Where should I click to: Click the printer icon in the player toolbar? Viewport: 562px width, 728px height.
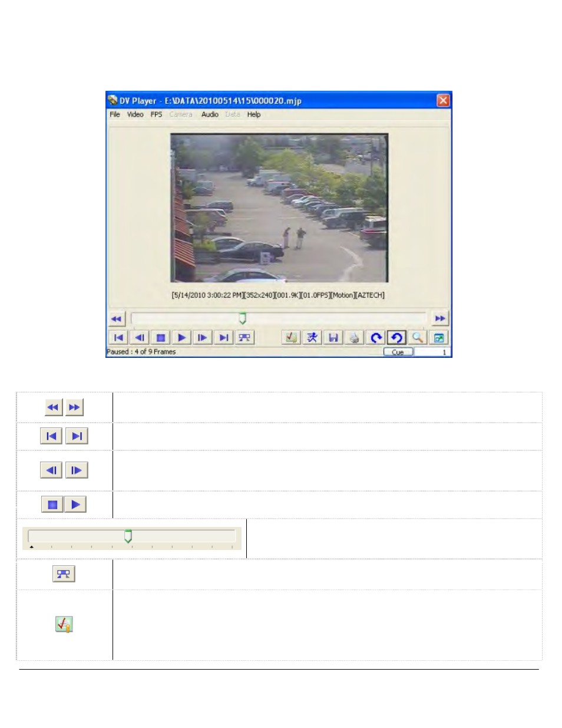(354, 338)
